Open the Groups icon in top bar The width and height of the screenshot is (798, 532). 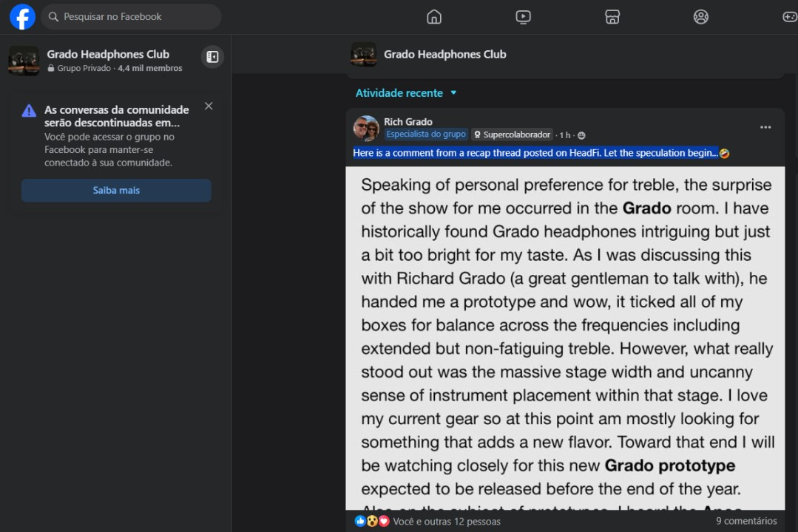click(701, 17)
